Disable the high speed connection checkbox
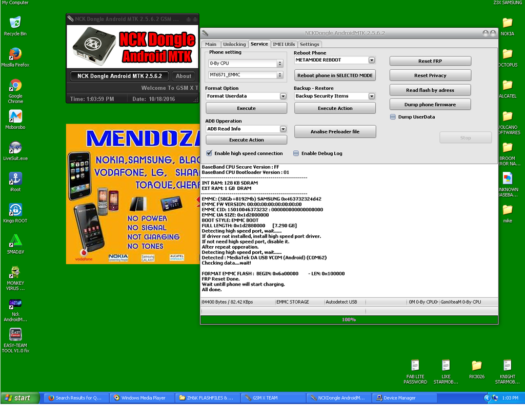Image resolution: width=525 pixels, height=420 pixels. (209, 153)
